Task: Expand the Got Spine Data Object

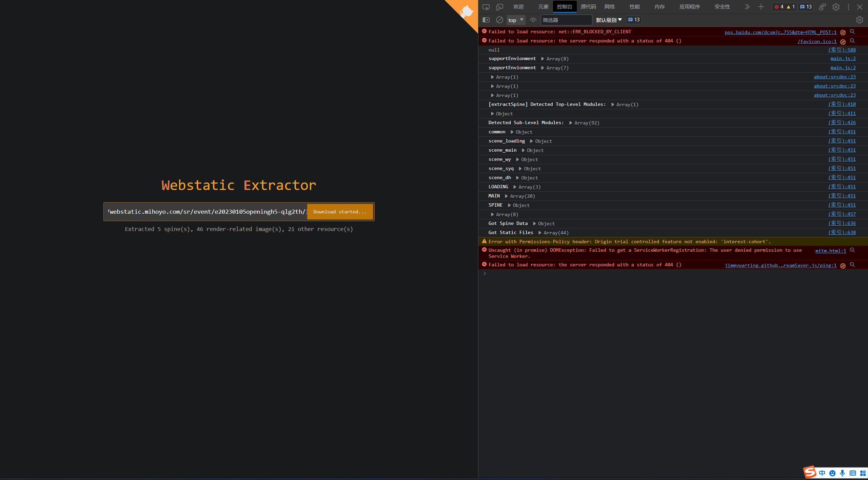Action: coord(534,224)
